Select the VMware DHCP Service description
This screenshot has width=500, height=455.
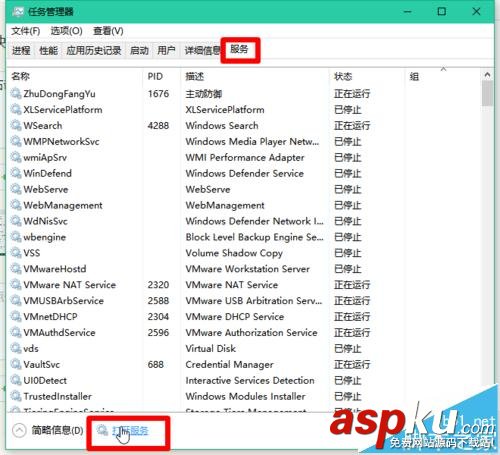click(x=235, y=316)
